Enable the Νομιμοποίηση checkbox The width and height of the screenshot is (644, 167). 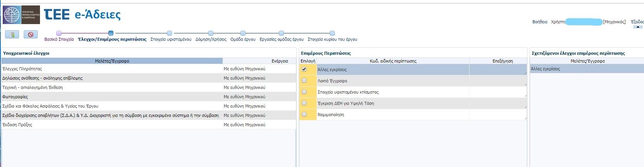tap(304, 114)
